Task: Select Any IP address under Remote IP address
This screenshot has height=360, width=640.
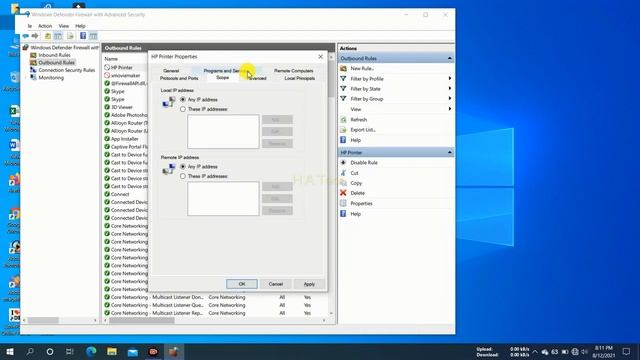Action: (x=183, y=167)
